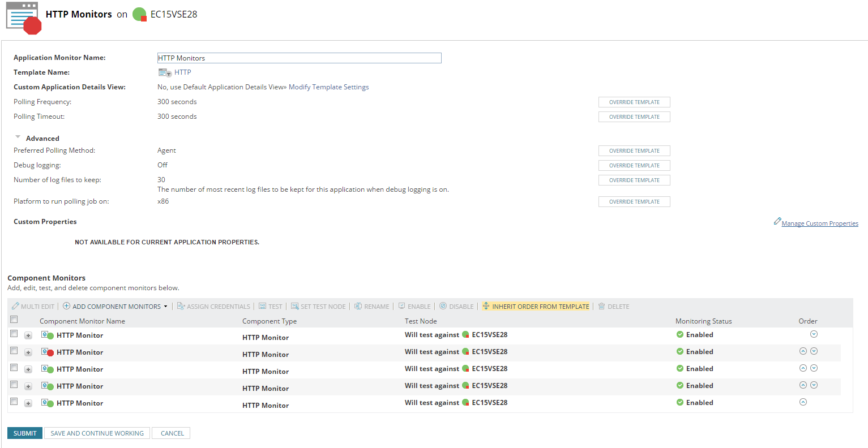
Task: Move the fourth HTTP Monitor down in order
Action: tap(814, 385)
